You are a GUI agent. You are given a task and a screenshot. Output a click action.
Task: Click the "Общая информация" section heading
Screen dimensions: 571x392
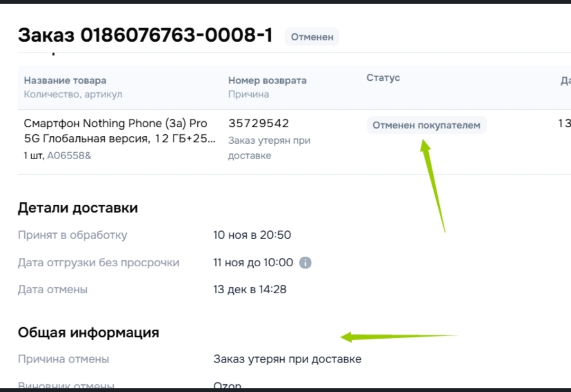(88, 332)
